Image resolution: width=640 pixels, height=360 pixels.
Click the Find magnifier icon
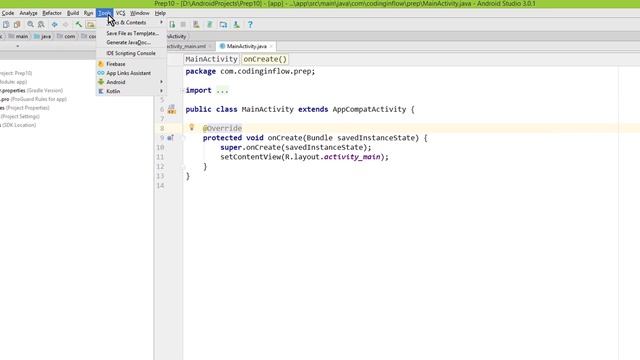click(30, 24)
